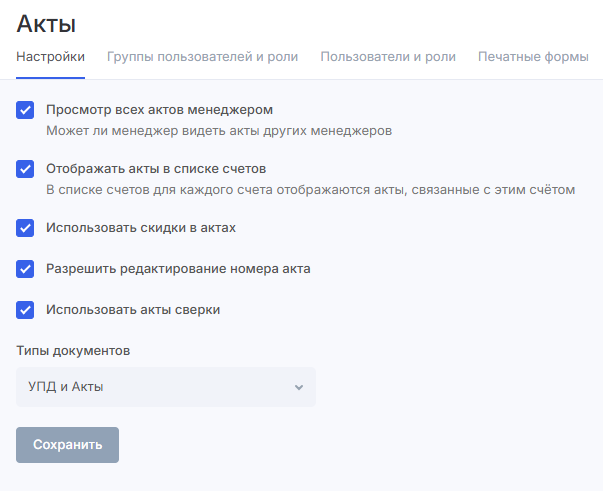The width and height of the screenshot is (603, 491).
Task: Uncheck the Разрешить редактирование номера акта checkbox
Action: (x=26, y=269)
